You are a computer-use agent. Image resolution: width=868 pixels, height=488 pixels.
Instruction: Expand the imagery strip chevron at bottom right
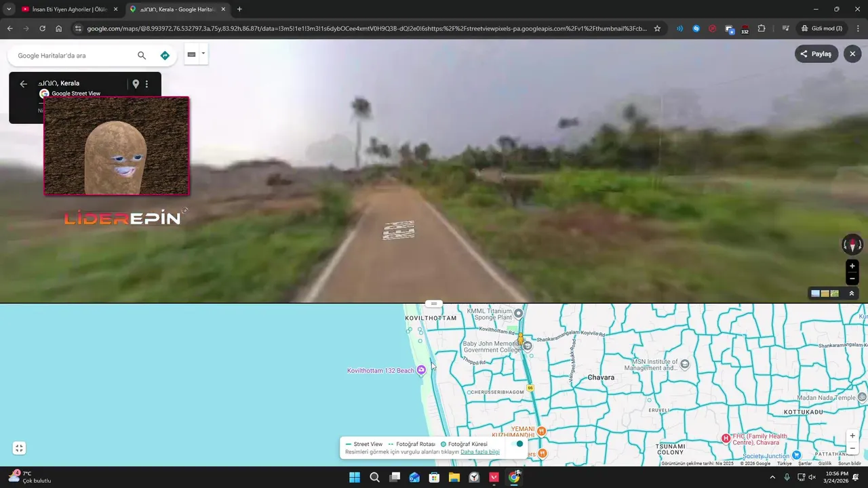(852, 293)
